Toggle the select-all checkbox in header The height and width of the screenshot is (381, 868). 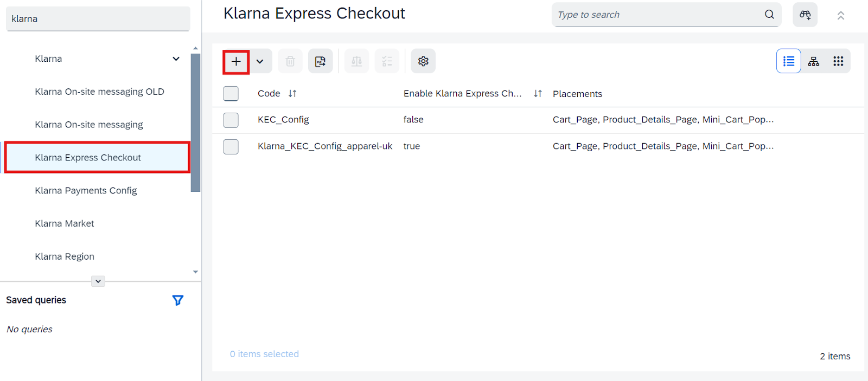tap(231, 93)
